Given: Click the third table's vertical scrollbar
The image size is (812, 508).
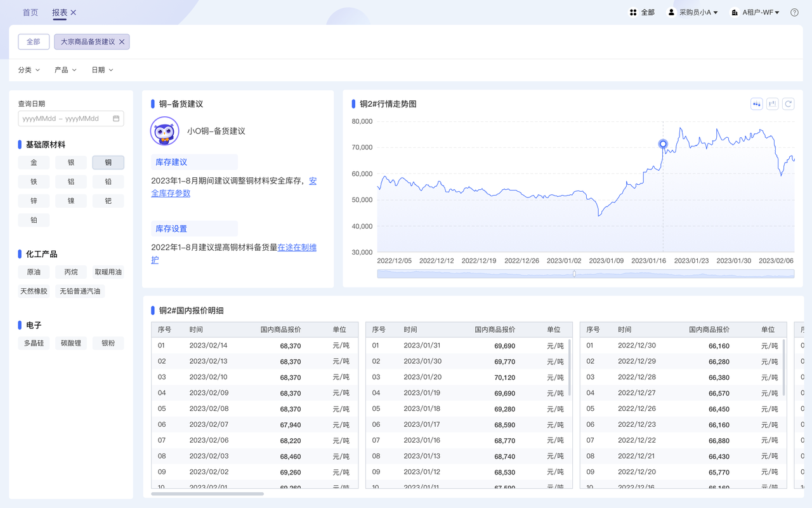Looking at the screenshot, I should pos(783,367).
